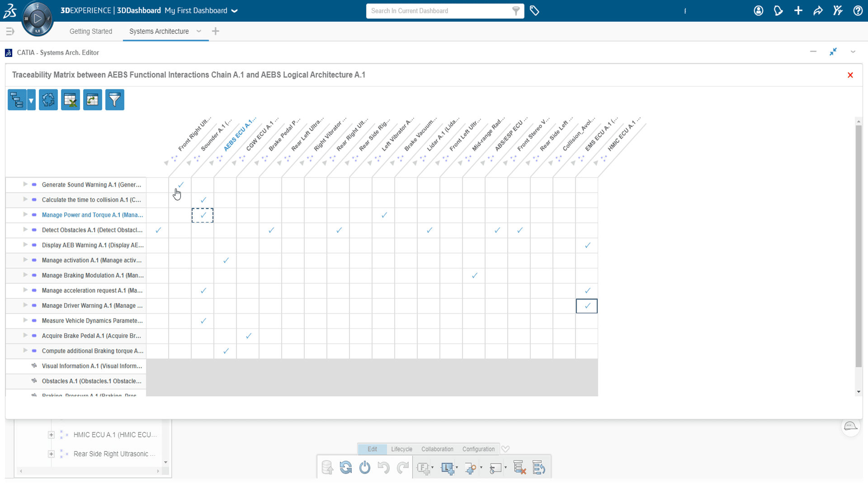Toggle checkmark for Detect Obstacles Front Right column
Image resolution: width=868 pixels, height=488 pixels.
point(157,230)
